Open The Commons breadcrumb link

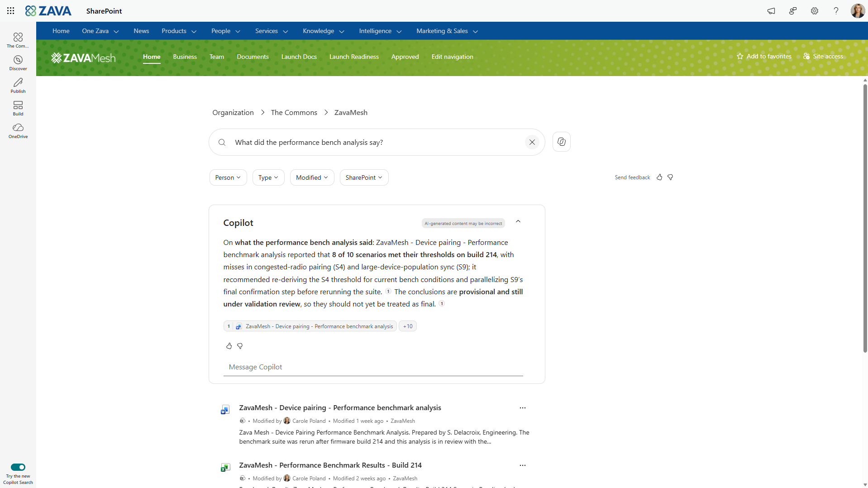pyautogui.click(x=294, y=113)
